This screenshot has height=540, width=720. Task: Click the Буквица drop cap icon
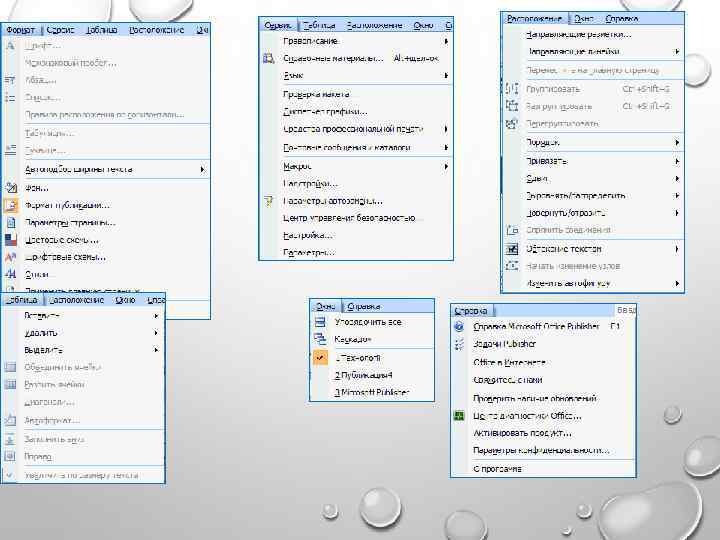click(10, 150)
